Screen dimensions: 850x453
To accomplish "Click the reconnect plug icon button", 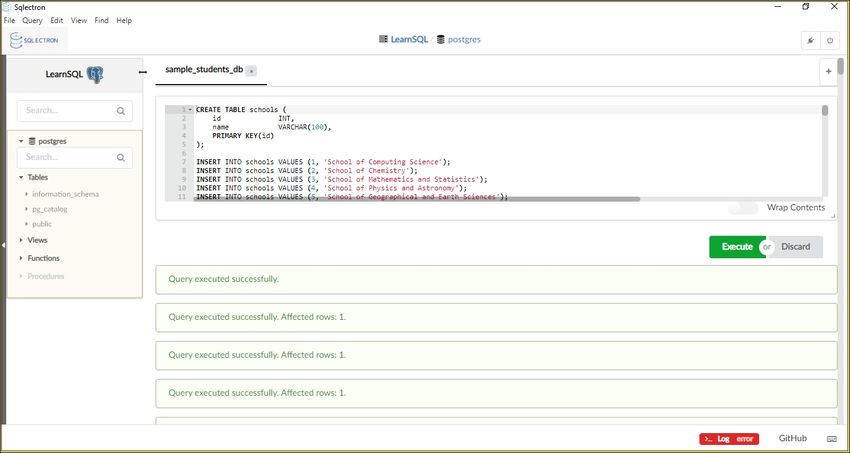I will click(x=810, y=41).
